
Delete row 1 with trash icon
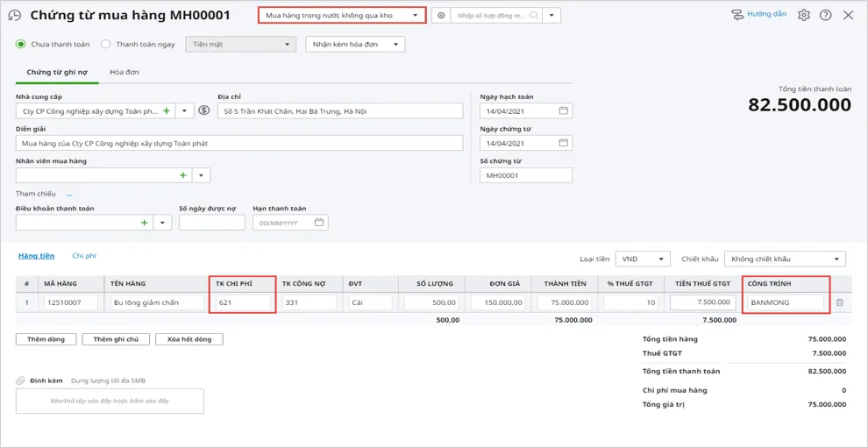[x=839, y=302]
